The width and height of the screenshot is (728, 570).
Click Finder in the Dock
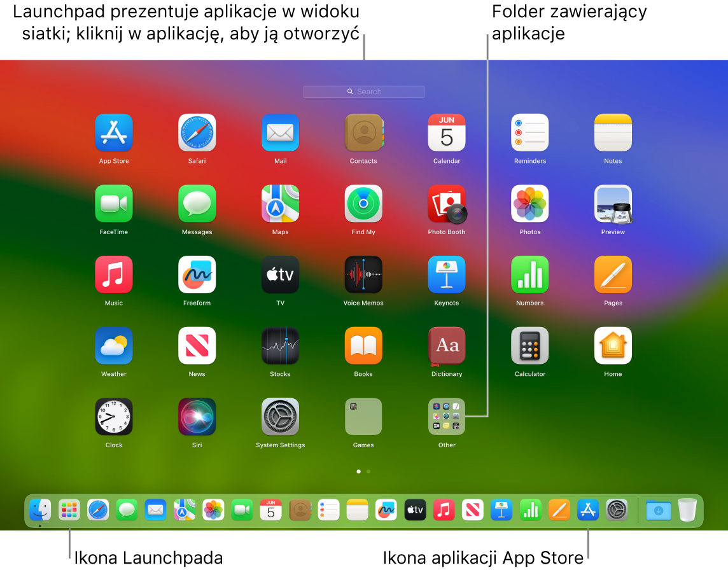[40, 510]
